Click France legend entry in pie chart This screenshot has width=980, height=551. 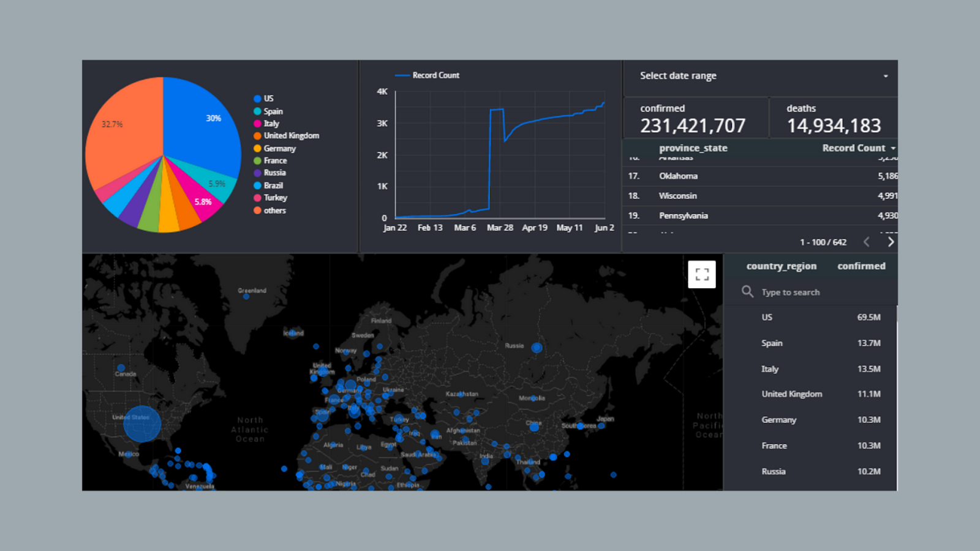click(x=270, y=160)
